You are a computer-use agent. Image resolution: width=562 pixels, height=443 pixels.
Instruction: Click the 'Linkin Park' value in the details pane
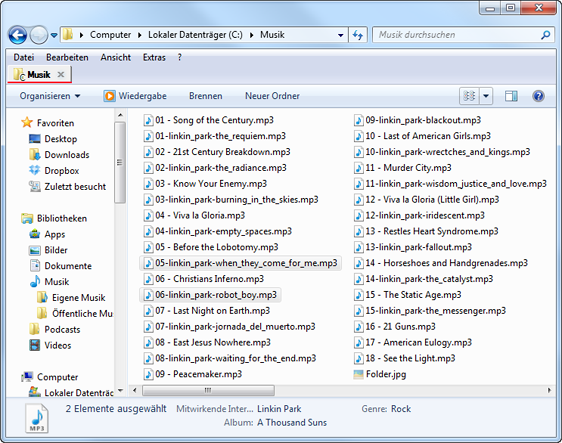point(279,409)
